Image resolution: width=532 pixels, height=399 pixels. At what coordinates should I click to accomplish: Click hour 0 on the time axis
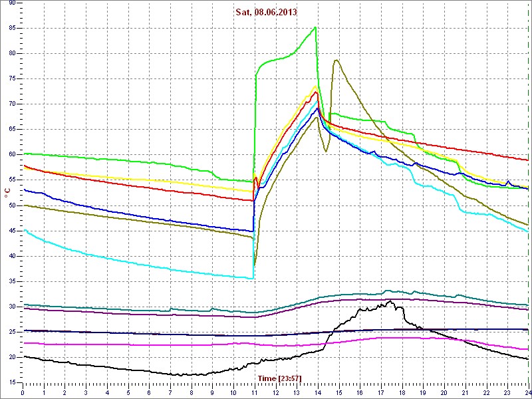23,391
